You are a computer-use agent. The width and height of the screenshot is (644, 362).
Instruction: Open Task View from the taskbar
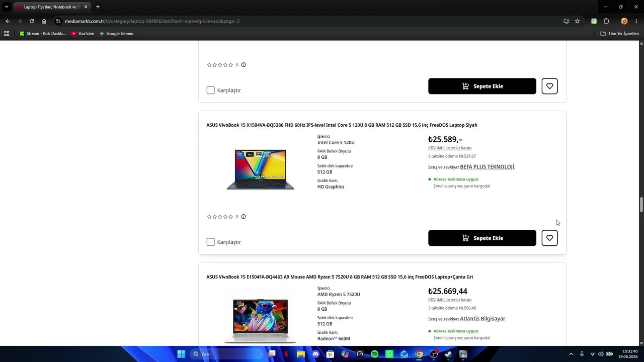pos(272,354)
